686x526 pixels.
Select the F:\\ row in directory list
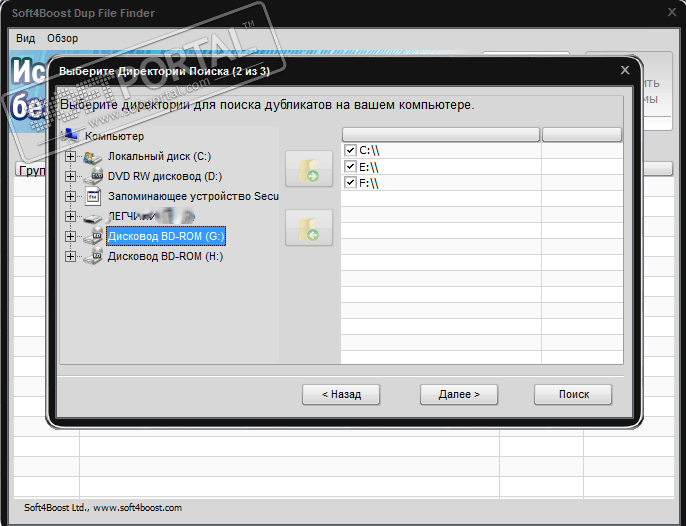482,182
